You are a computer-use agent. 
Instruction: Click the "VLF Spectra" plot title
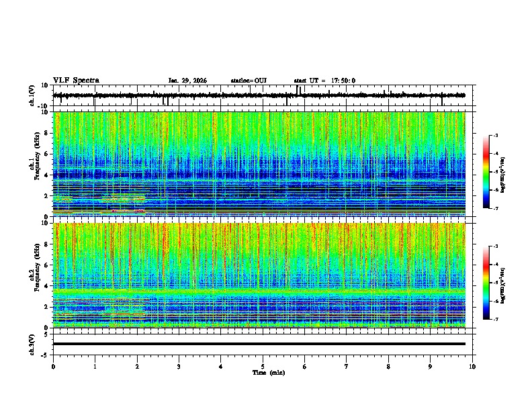76,80
